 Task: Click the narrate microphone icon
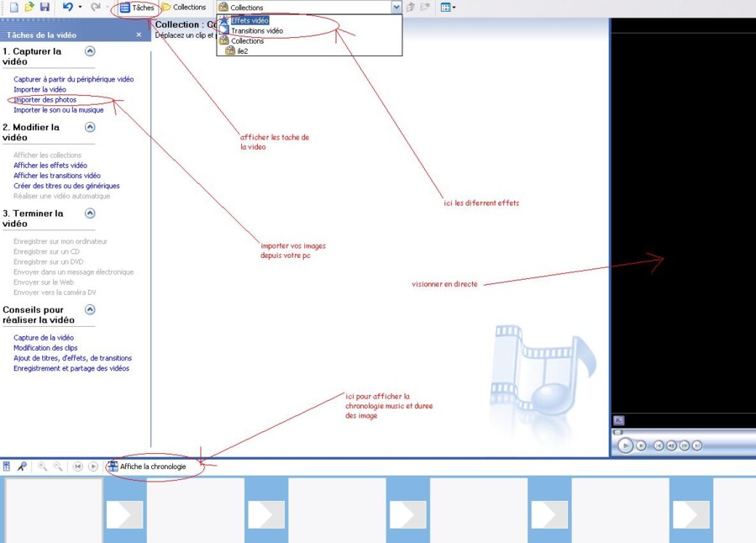point(22,467)
